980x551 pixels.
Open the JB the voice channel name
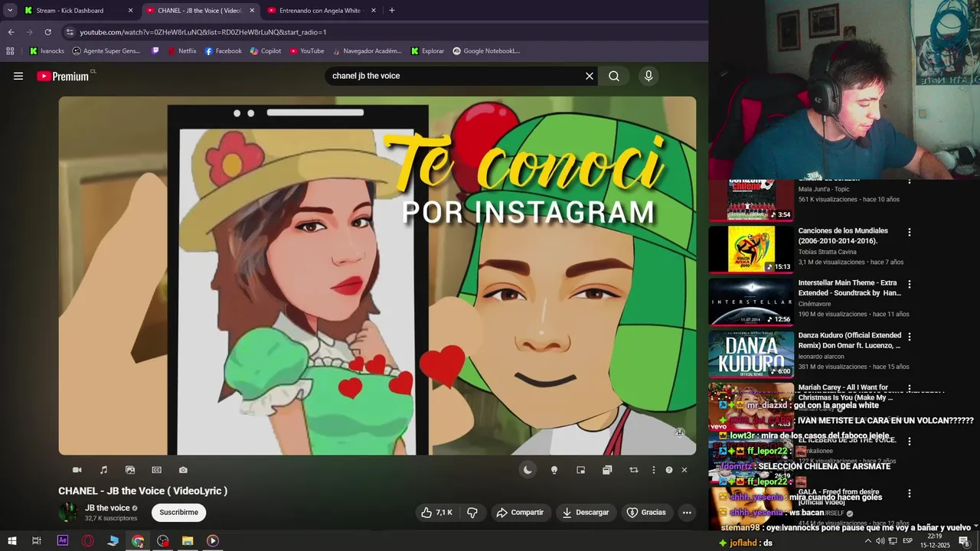[x=107, y=508]
